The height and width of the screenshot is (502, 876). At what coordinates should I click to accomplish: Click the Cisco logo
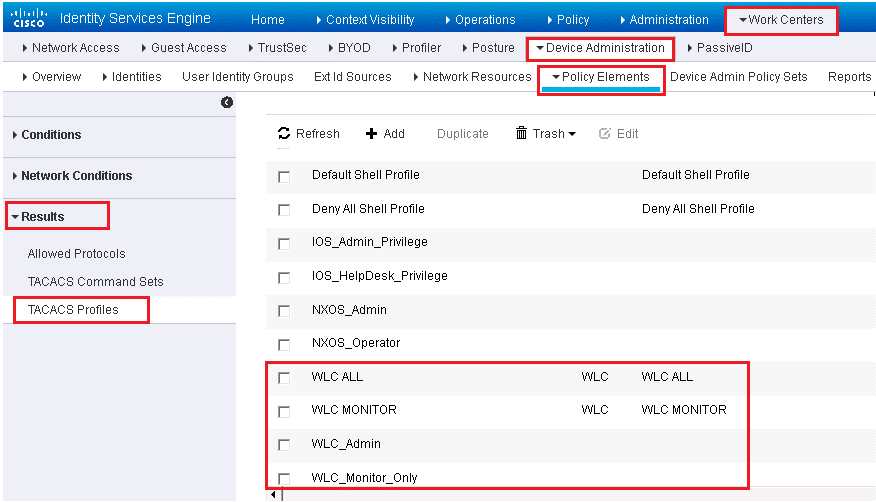pyautogui.click(x=28, y=18)
